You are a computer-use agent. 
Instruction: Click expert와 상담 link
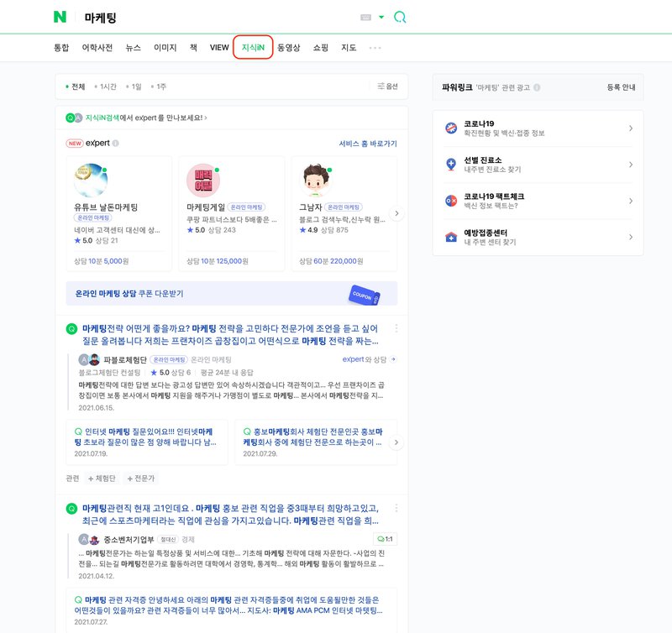click(x=369, y=359)
